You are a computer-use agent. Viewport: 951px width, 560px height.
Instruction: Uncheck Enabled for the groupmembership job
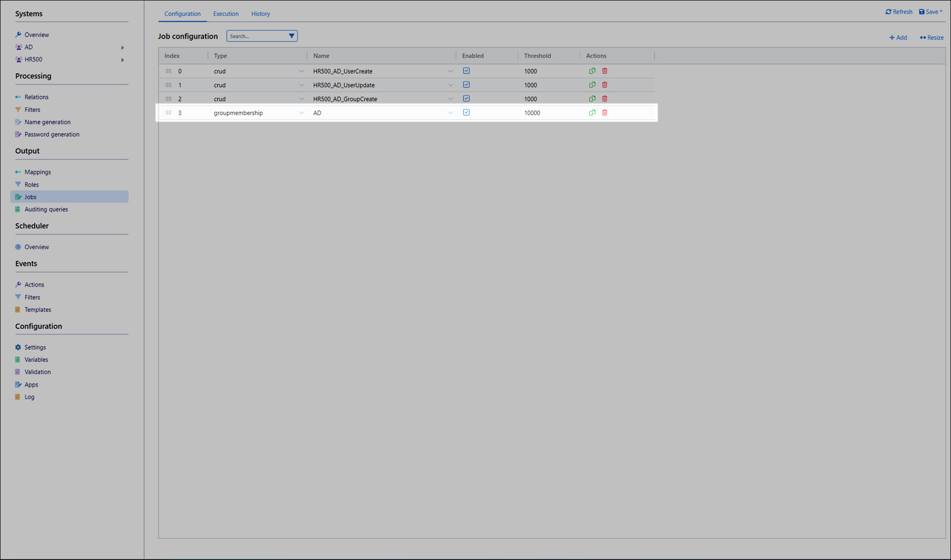click(466, 112)
